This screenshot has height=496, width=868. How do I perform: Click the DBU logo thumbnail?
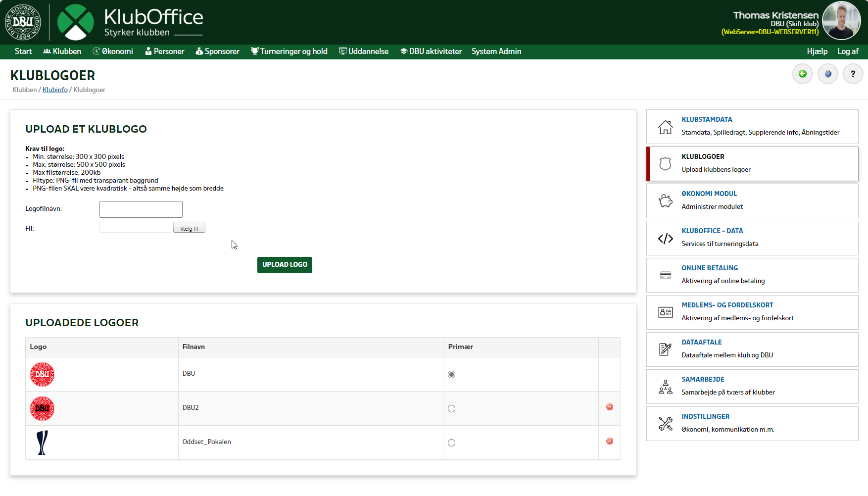42,374
